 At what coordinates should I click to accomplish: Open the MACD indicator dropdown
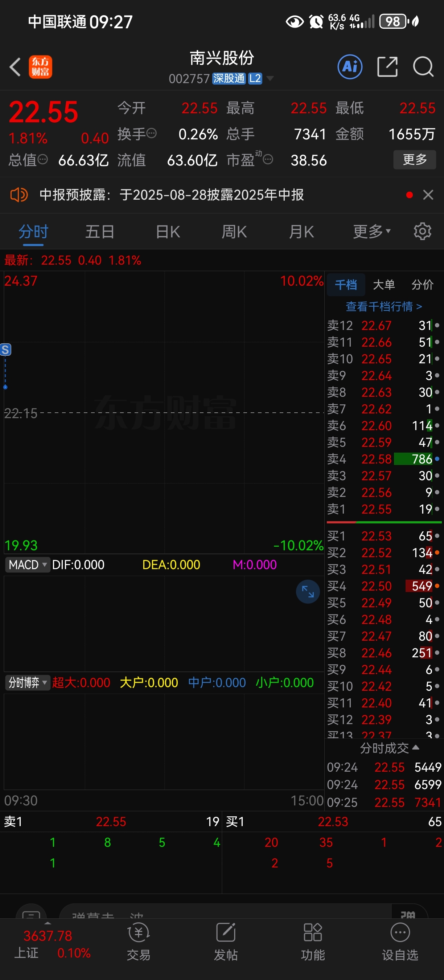click(x=27, y=564)
